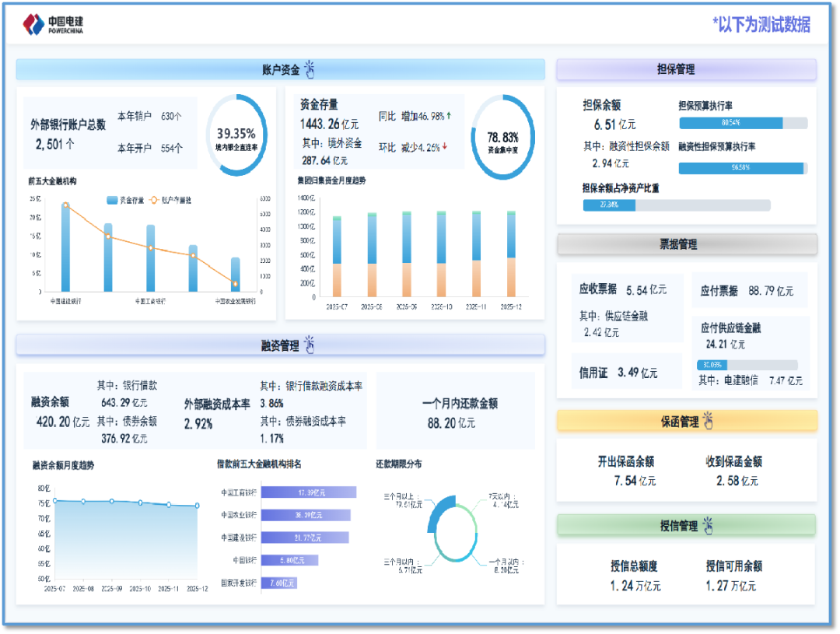
Task: Click the 外部融资成本率 value 2.92%
Action: tap(198, 424)
